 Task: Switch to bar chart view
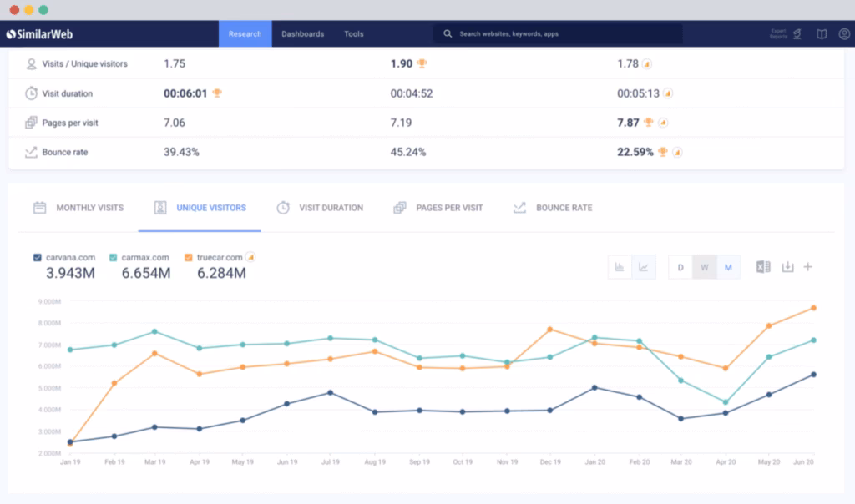coord(619,265)
